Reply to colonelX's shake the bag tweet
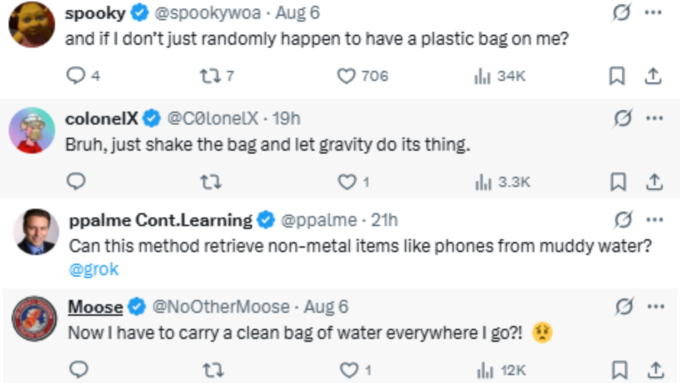Viewport: 680px width, 383px height. 76,181
